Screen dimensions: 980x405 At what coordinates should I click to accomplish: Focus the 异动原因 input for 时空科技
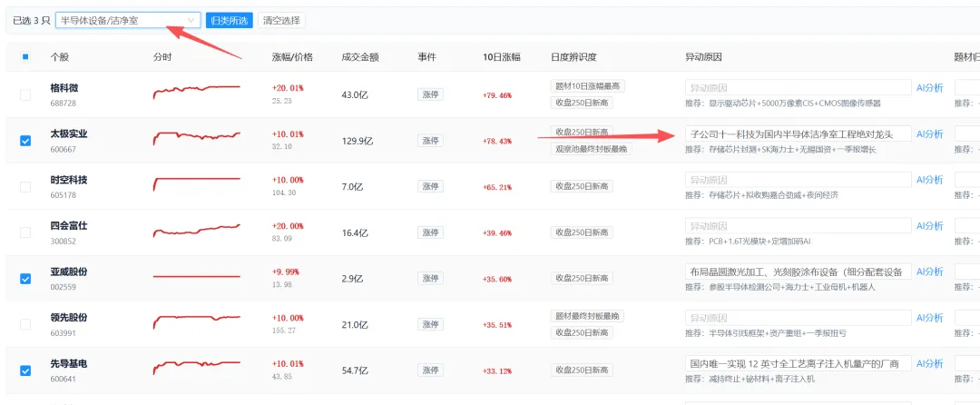click(x=799, y=180)
